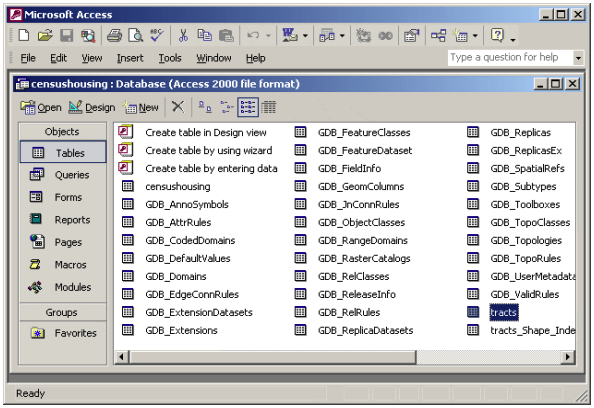The image size is (594, 408).
Task: Click the Paste clipboard icon
Action: [x=226, y=36]
